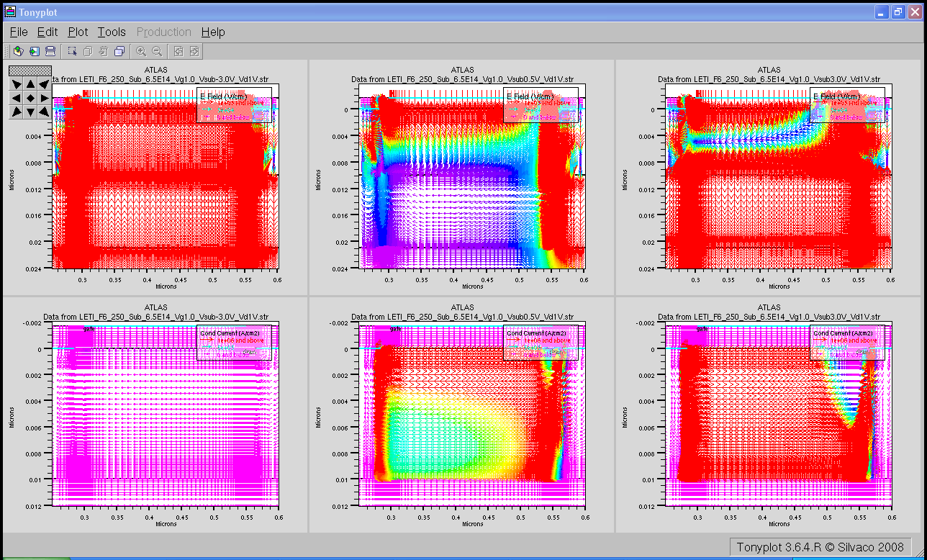The height and width of the screenshot is (560, 927).
Task: Activate the dashed-box selection tool icon
Action: (72, 51)
